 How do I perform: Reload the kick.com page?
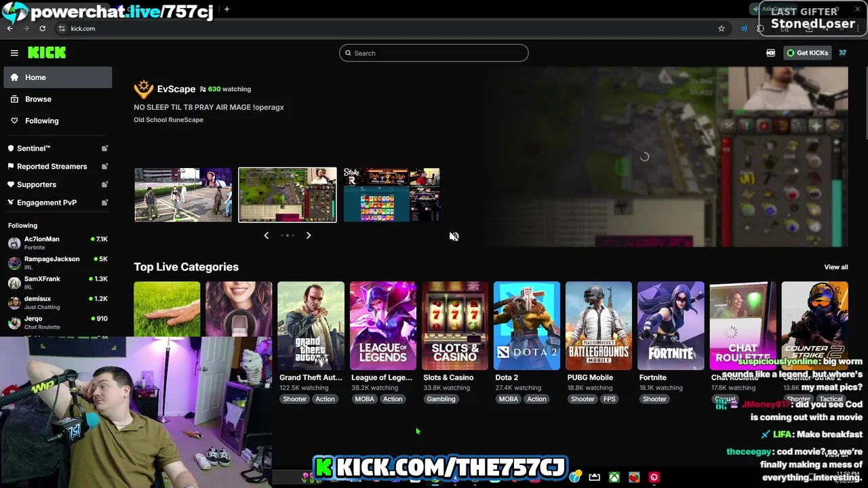pyautogui.click(x=42, y=28)
